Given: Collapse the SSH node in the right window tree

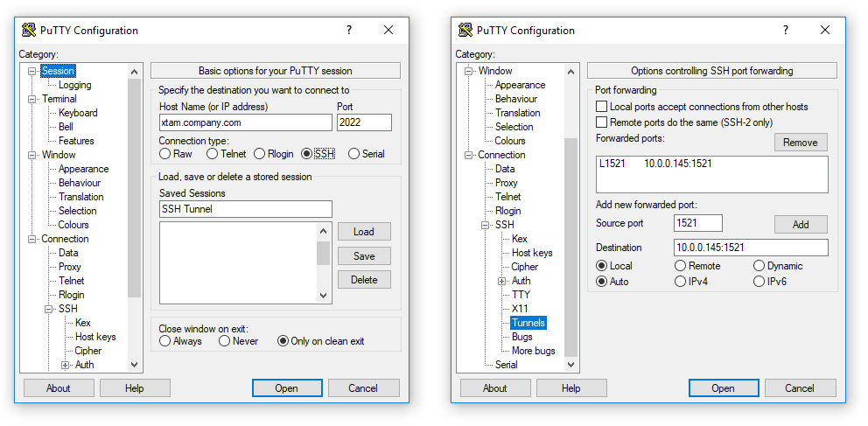Looking at the screenshot, I should tap(486, 225).
